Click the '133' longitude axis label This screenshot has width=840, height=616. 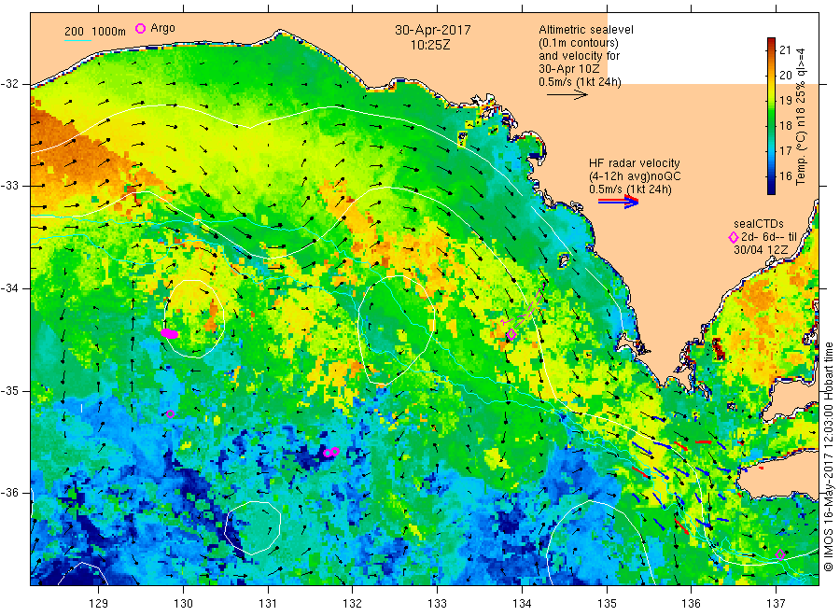(437, 604)
